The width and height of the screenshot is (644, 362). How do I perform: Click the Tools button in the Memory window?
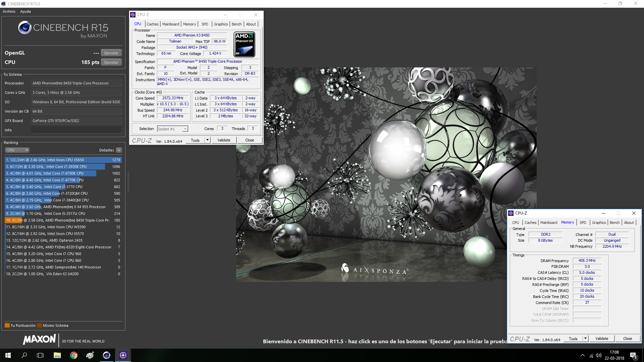point(573,339)
